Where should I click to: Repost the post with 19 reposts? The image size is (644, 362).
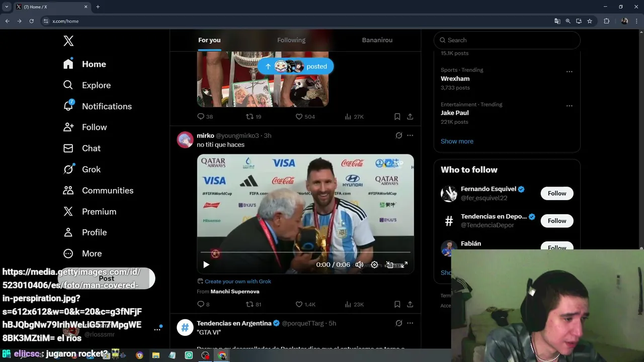click(x=253, y=117)
